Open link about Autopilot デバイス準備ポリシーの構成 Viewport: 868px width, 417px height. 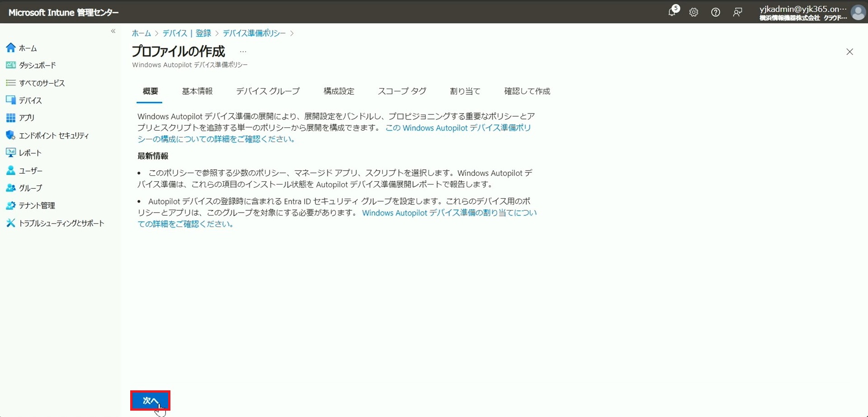click(334, 133)
